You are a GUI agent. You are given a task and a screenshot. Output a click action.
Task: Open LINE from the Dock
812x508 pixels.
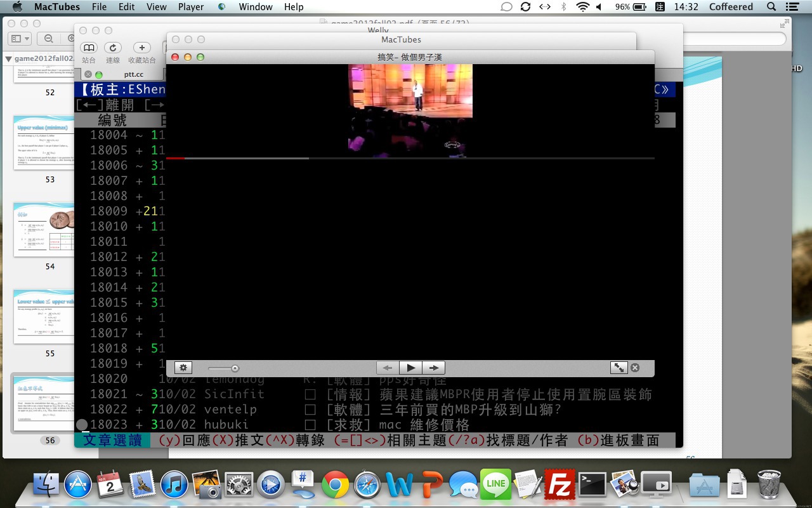tap(495, 485)
